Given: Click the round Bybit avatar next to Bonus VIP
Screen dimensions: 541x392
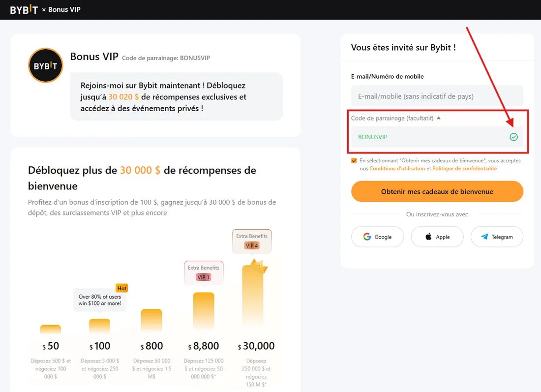Looking at the screenshot, I should [x=46, y=65].
